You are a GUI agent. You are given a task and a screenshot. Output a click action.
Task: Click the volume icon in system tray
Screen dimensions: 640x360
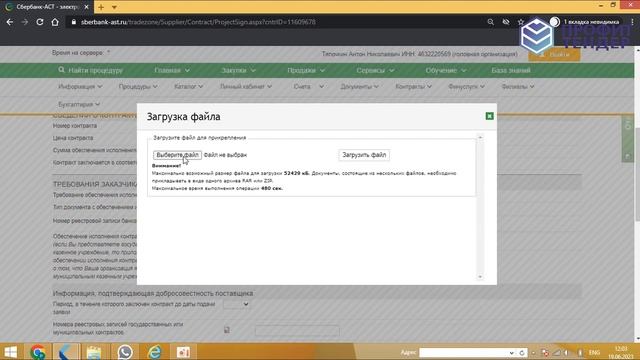(x=567, y=353)
